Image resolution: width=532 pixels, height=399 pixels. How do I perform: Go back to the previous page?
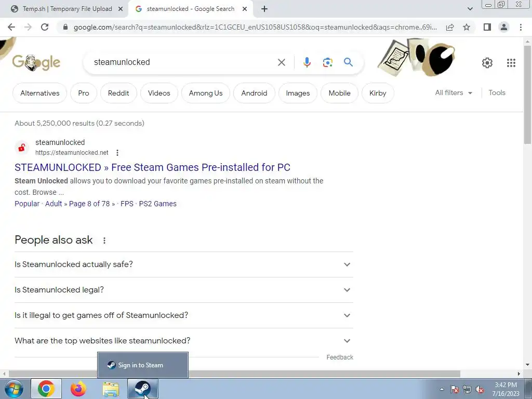11,27
